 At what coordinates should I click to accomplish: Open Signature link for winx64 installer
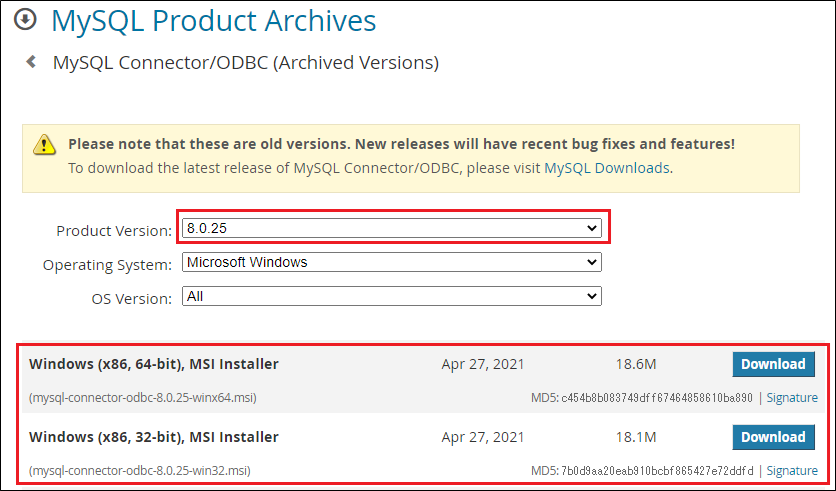pyautogui.click(x=792, y=398)
